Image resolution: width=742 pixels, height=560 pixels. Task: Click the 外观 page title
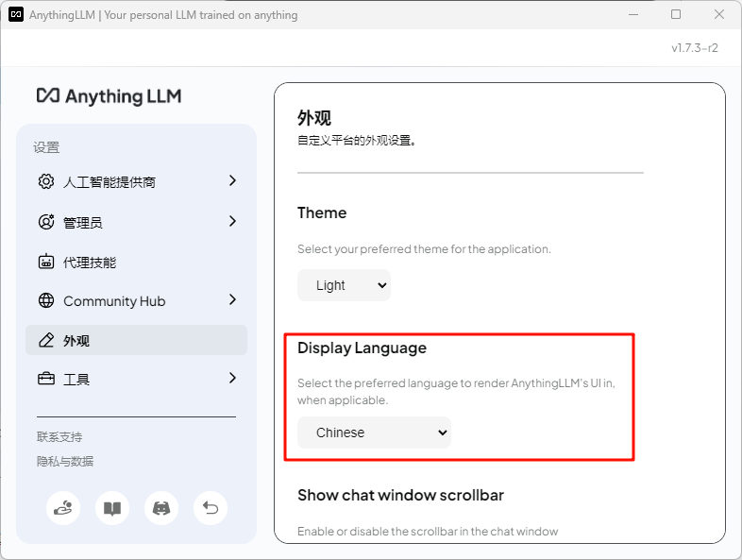pyautogui.click(x=314, y=118)
